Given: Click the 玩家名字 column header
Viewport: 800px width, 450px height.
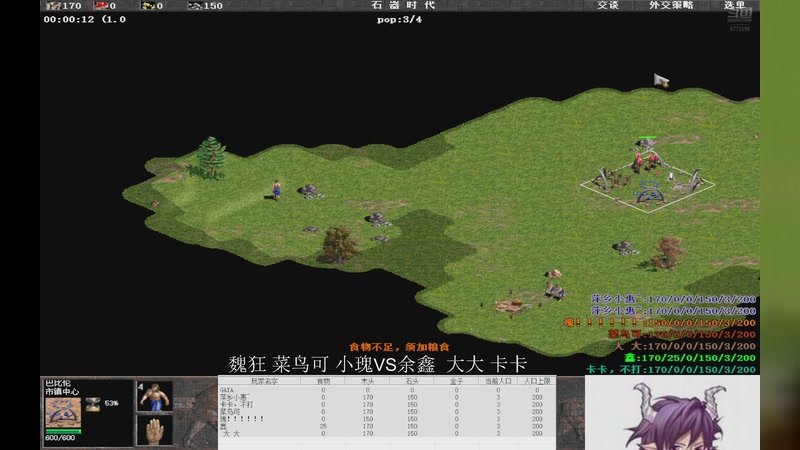Looking at the screenshot, I should [x=264, y=381].
